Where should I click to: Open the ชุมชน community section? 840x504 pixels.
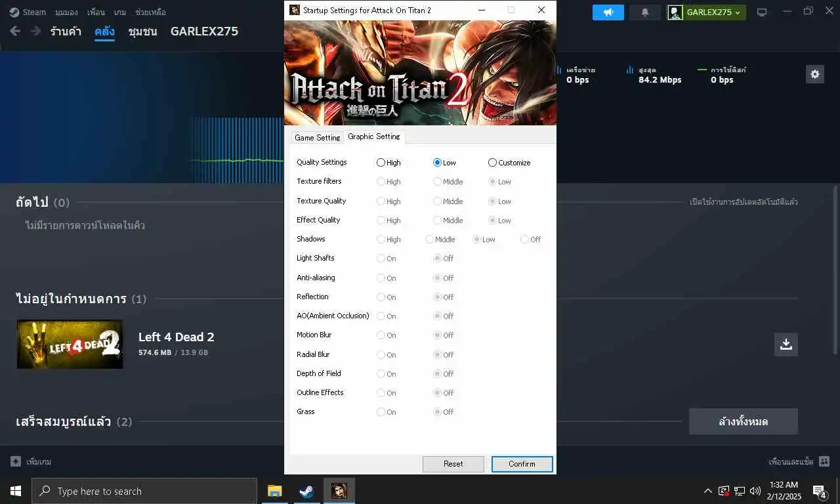click(x=142, y=31)
